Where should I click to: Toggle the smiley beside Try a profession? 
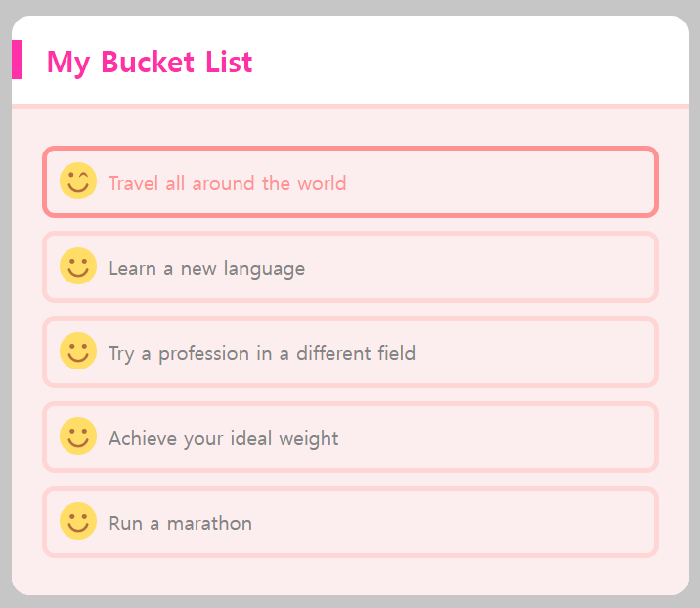click(x=78, y=352)
